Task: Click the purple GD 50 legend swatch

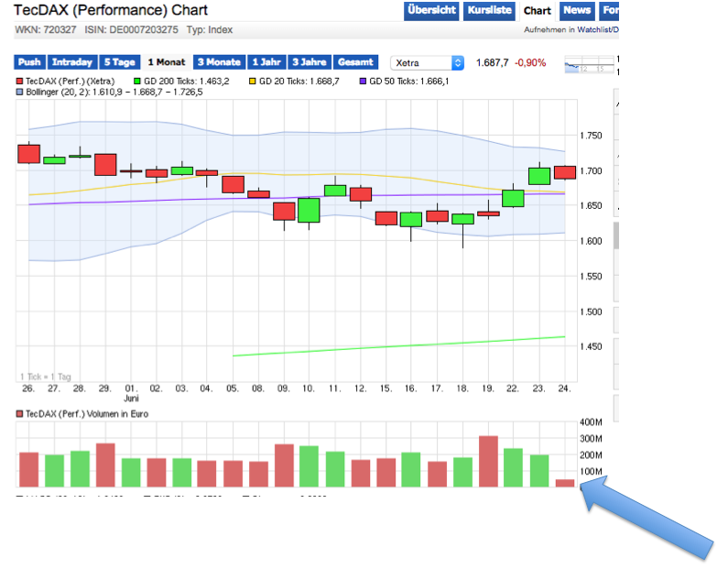Action: 363,82
